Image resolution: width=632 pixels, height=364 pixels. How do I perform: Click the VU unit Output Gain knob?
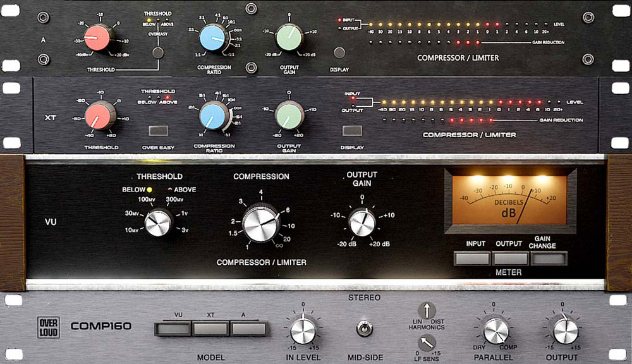[362, 221]
